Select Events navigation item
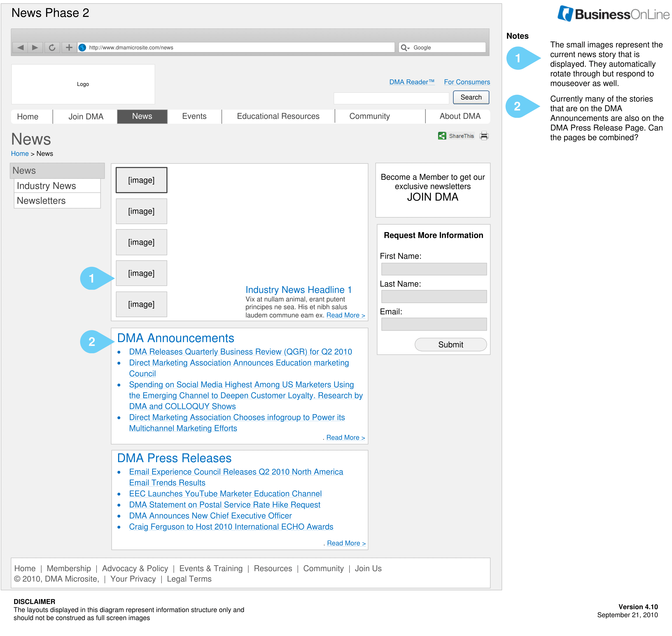 click(x=194, y=116)
